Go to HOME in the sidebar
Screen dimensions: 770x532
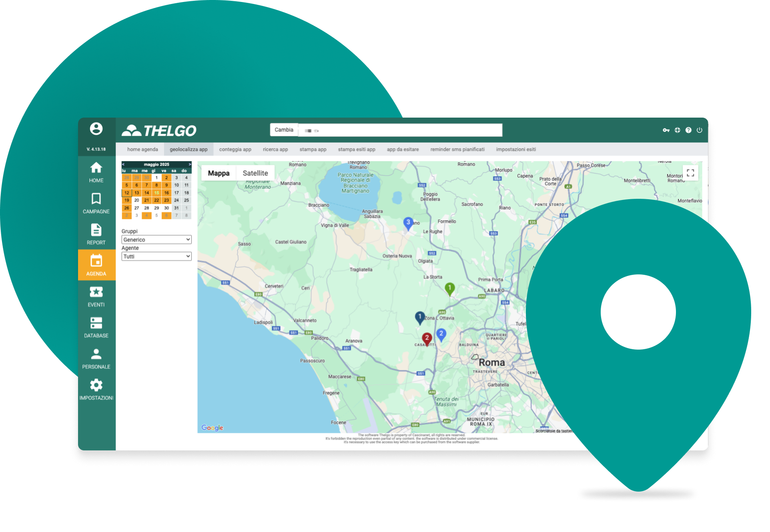[96, 172]
